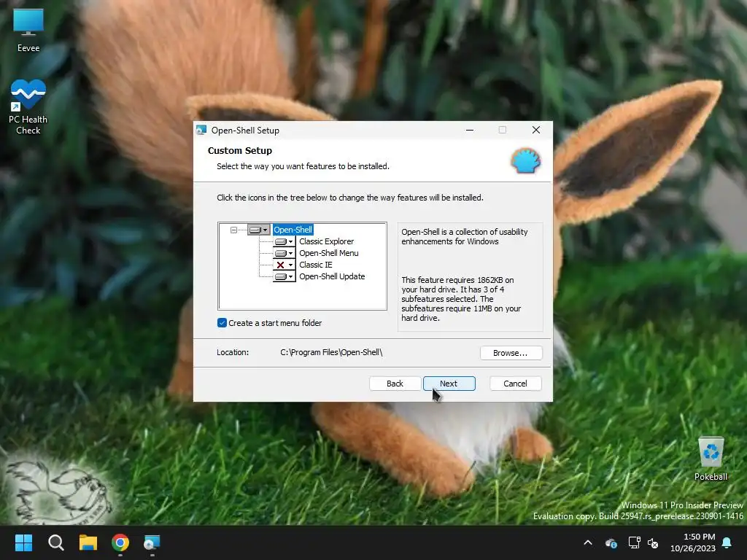Click the network tray icon
Image resolution: width=747 pixels, height=560 pixels.
tap(634, 542)
